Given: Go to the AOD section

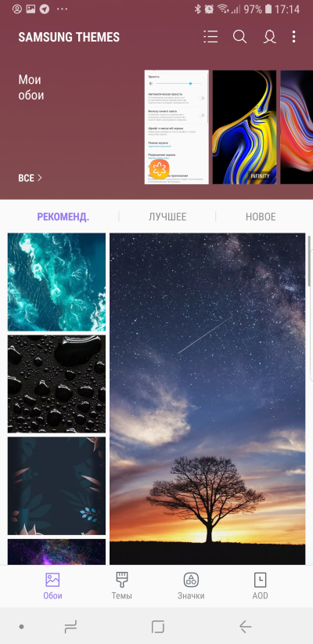Looking at the screenshot, I should (x=260, y=586).
